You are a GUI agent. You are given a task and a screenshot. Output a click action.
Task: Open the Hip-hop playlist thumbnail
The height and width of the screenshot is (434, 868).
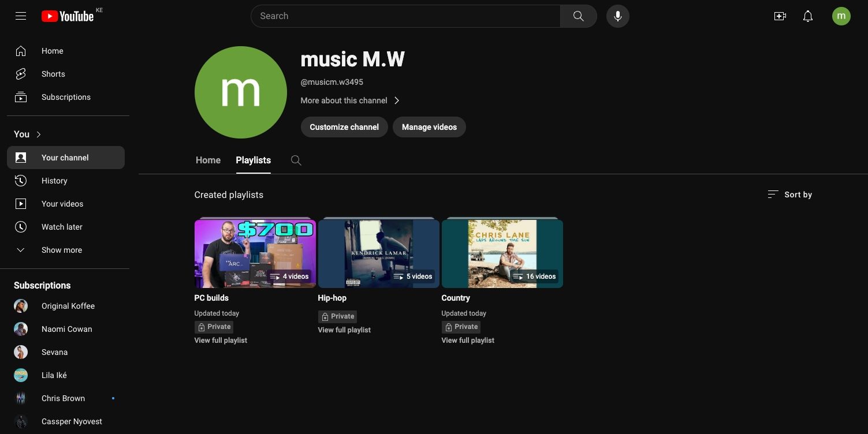point(378,253)
